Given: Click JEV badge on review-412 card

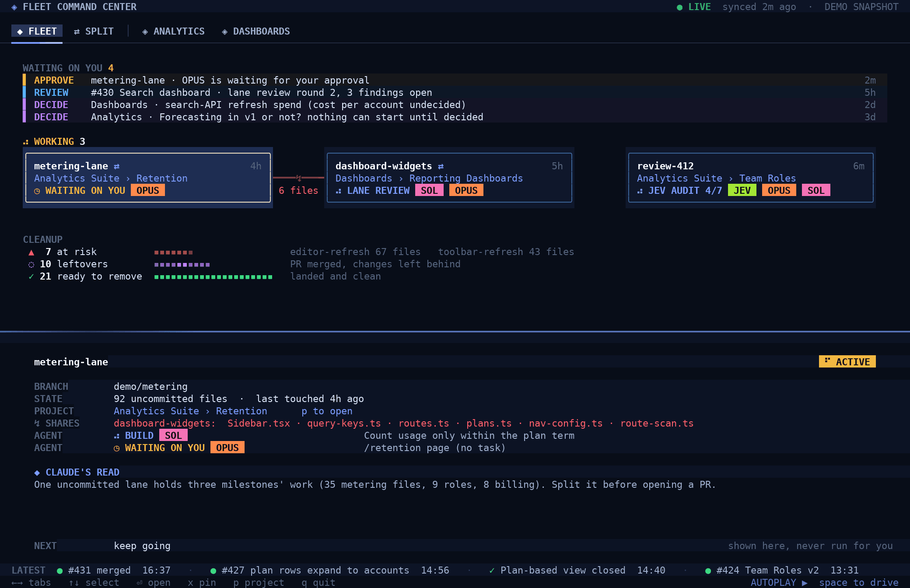Looking at the screenshot, I should pyautogui.click(x=742, y=190).
